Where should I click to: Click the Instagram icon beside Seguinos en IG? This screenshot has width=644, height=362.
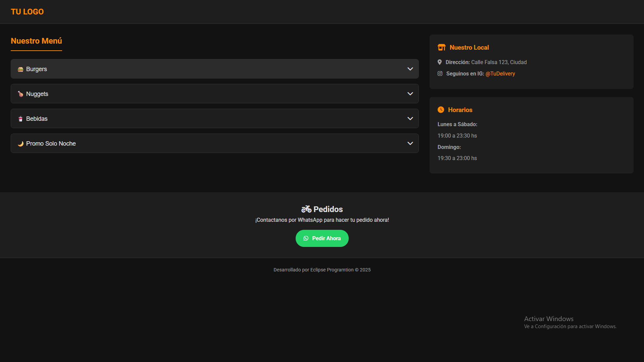[440, 74]
